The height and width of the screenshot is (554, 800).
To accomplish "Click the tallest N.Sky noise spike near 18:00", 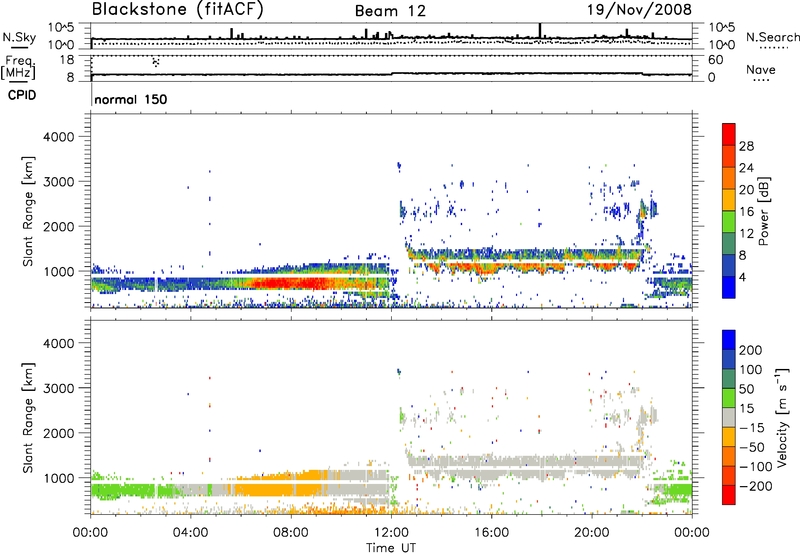I will [540, 31].
